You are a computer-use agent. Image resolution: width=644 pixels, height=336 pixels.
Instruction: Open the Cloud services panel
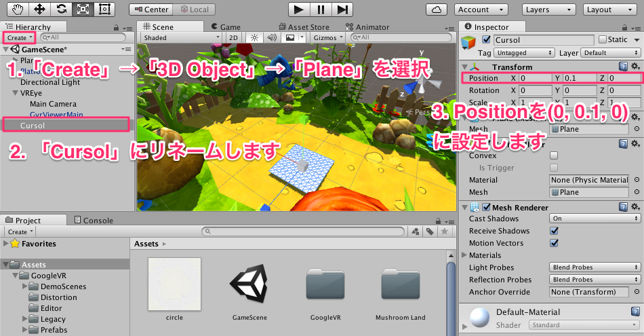click(x=437, y=10)
